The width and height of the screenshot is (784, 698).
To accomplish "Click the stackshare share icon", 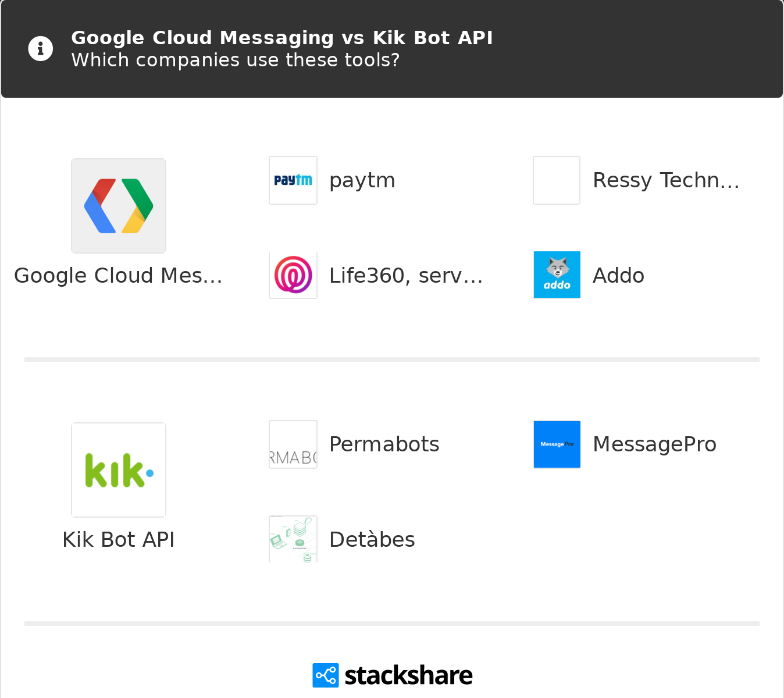I will (326, 675).
